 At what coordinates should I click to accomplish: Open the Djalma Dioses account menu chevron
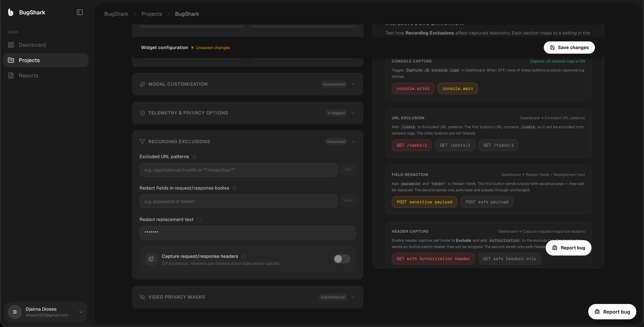[81, 312]
